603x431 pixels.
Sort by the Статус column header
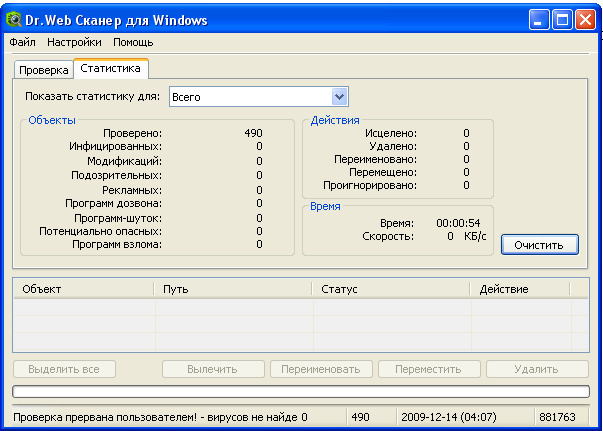point(391,289)
